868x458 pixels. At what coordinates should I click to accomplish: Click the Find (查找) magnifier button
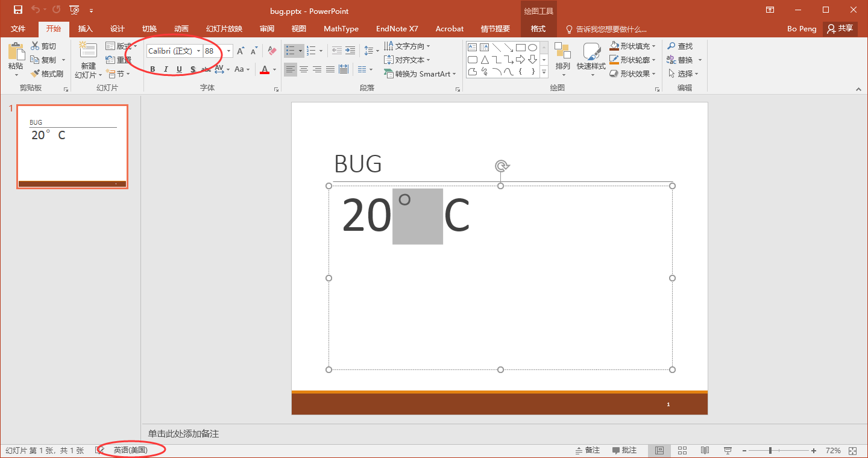pos(680,46)
